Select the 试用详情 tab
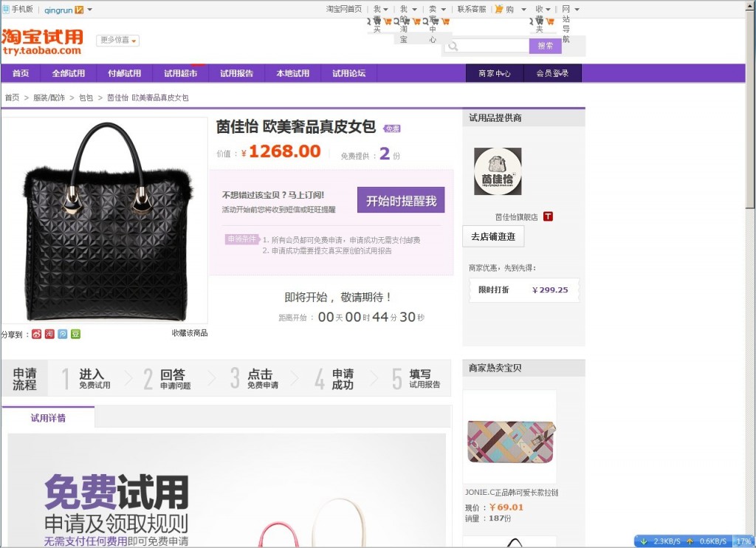Image resolution: width=756 pixels, height=548 pixels. [48, 418]
